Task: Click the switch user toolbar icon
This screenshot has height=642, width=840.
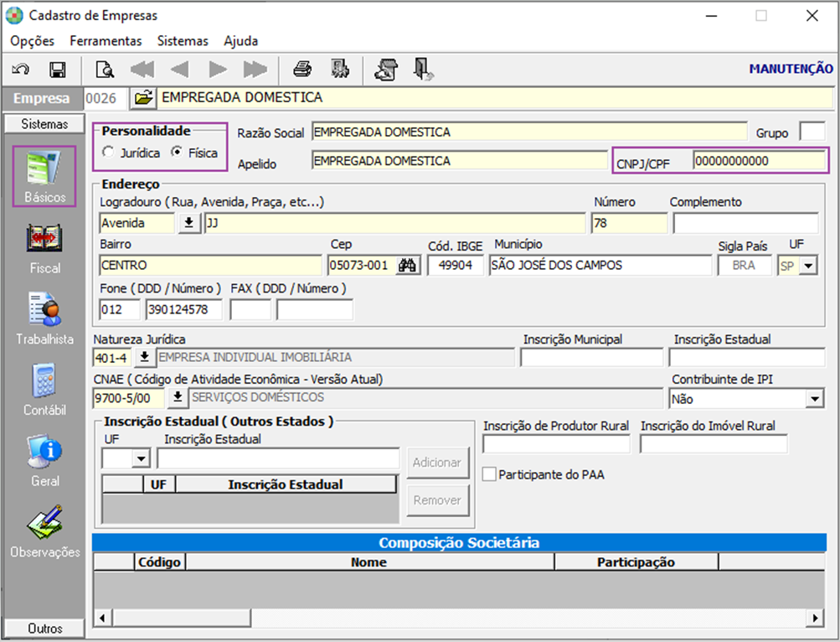Action: coord(386,70)
